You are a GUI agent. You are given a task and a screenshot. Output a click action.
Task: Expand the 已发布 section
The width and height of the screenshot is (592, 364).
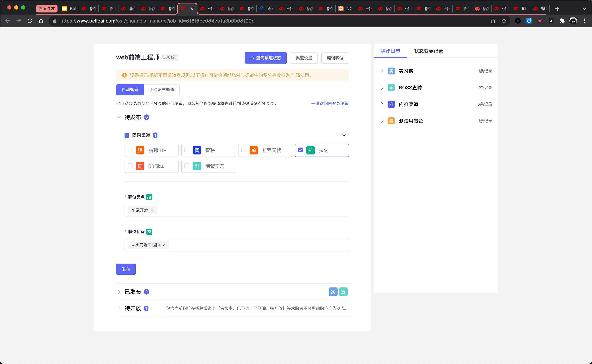(x=119, y=292)
